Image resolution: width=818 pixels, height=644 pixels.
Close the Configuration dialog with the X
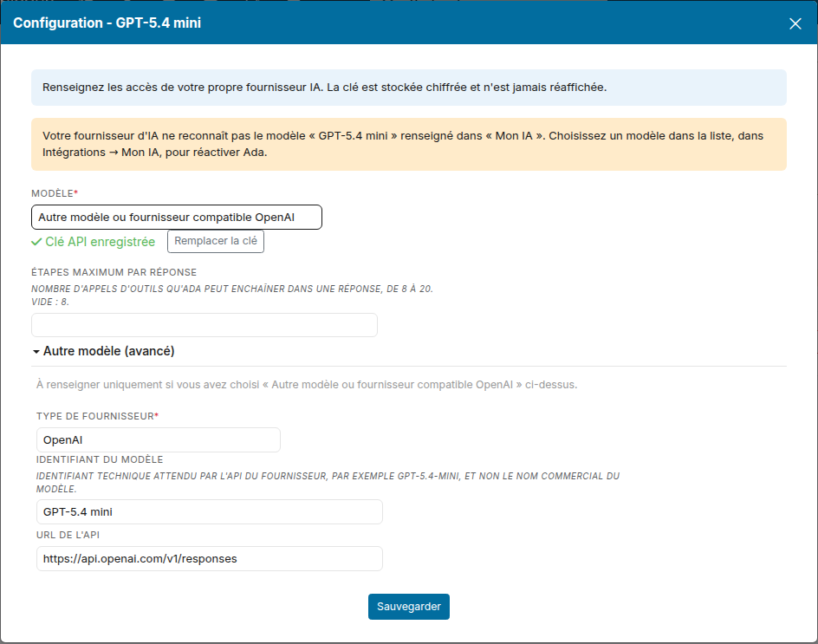coord(795,23)
